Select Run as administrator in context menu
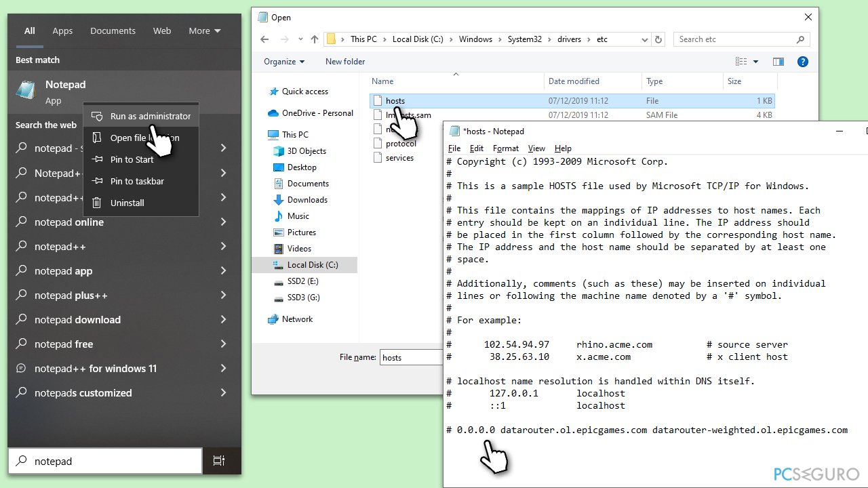Image resolution: width=868 pixels, height=488 pixels. (141, 116)
